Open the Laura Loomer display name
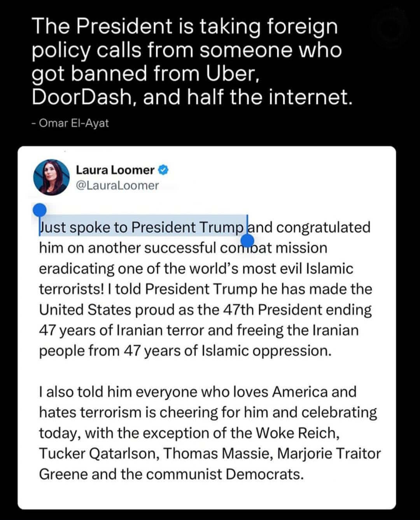Screen dimensions: 420x520 pyautogui.click(x=115, y=170)
